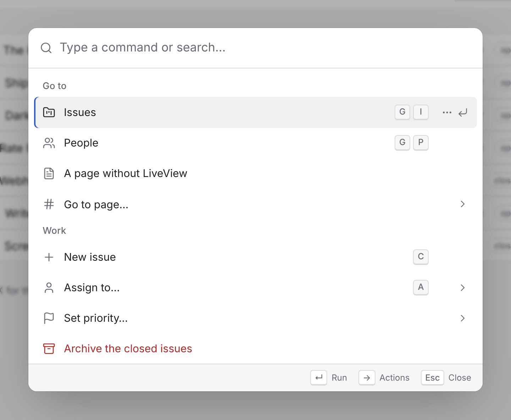Click the red archive box icon
Image resolution: width=511 pixels, height=420 pixels.
click(49, 349)
